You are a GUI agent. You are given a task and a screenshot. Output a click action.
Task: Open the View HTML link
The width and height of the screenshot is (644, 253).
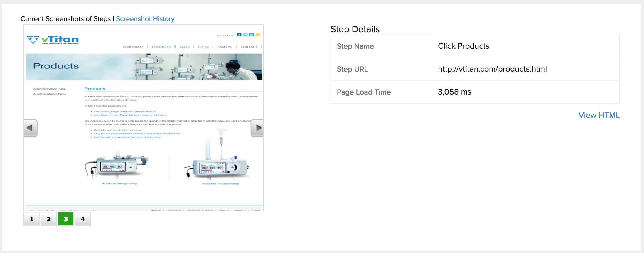point(599,115)
